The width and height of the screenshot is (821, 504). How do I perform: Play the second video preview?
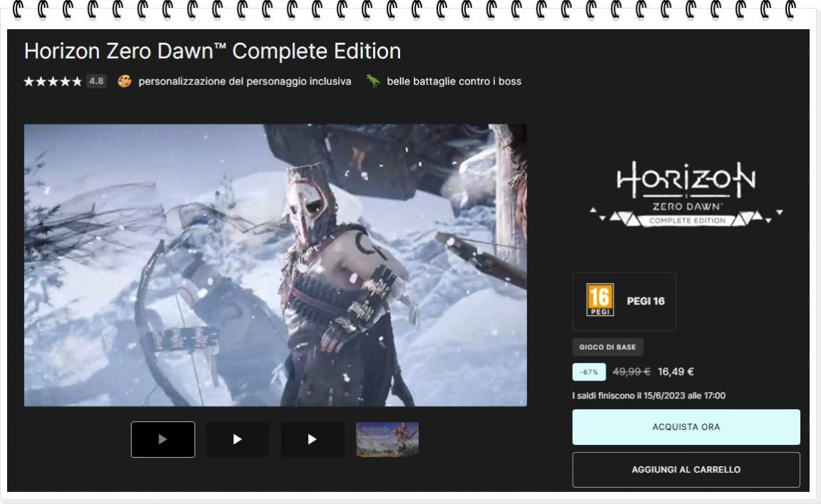pos(238,439)
